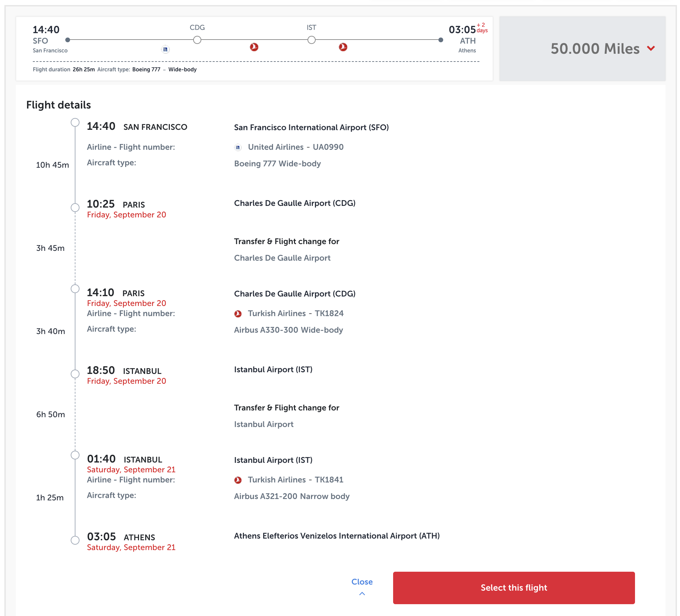The image size is (680, 616).
Task: Click the 50.000 Miles price text
Action: click(595, 49)
